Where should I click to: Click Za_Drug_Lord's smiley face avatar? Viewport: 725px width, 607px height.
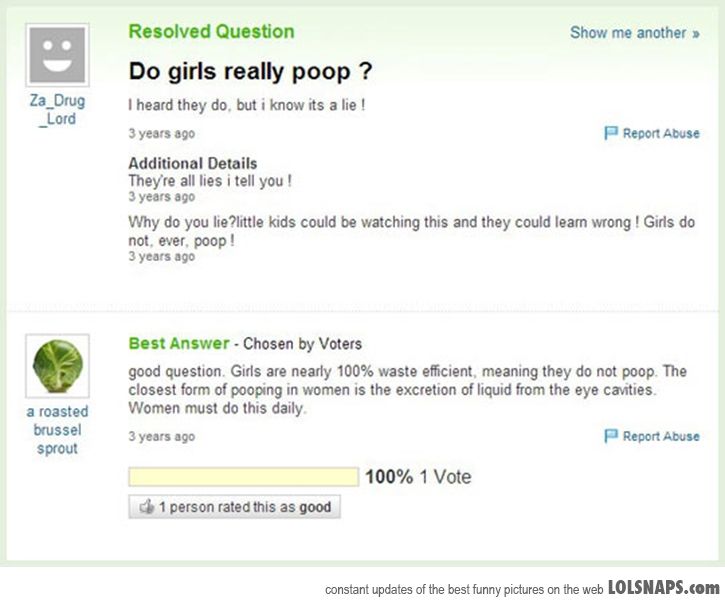(x=57, y=55)
